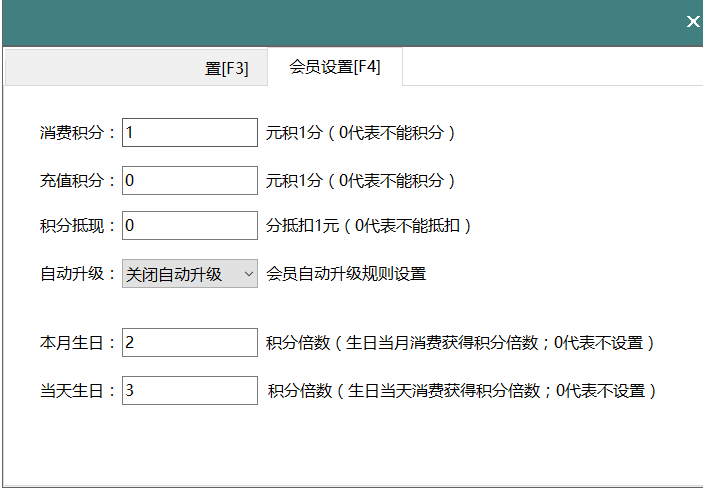Focus the 充值积分 text box

190,181
